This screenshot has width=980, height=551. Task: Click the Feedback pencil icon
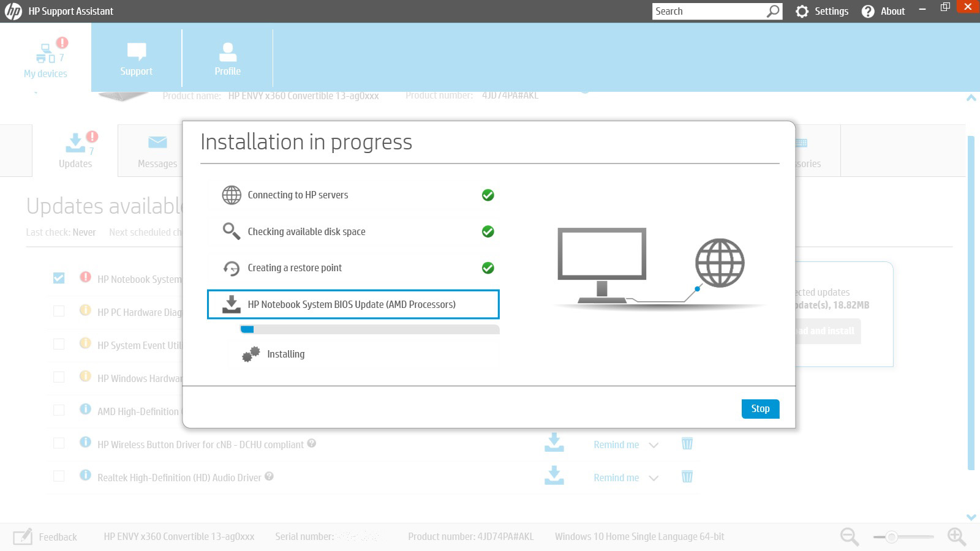pos(23,537)
